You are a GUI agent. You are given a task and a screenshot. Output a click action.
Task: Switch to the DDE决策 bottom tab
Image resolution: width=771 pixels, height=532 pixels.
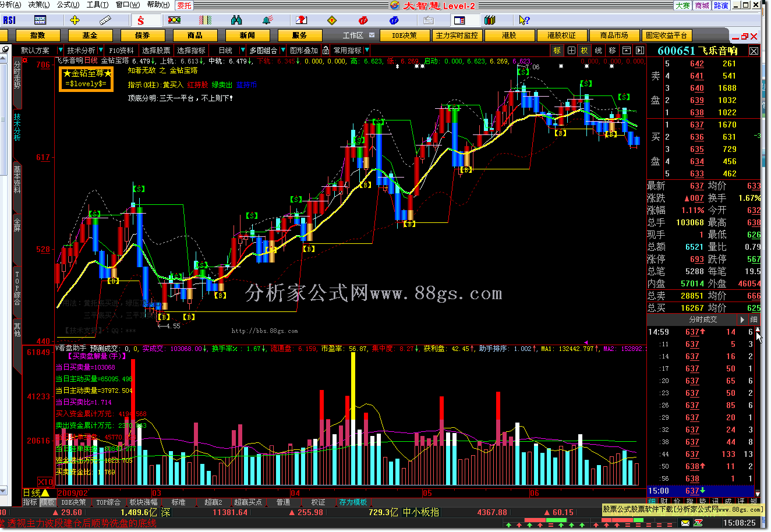(74, 502)
